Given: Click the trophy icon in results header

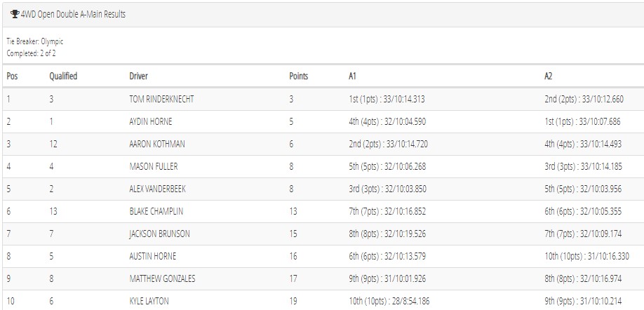Looking at the screenshot, I should click(15, 14).
